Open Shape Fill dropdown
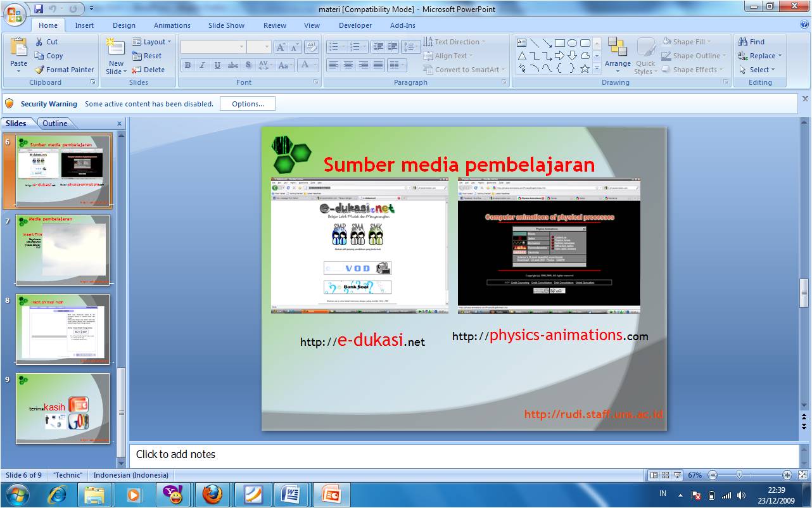Image resolution: width=812 pixels, height=508 pixels. pyautogui.click(x=687, y=42)
